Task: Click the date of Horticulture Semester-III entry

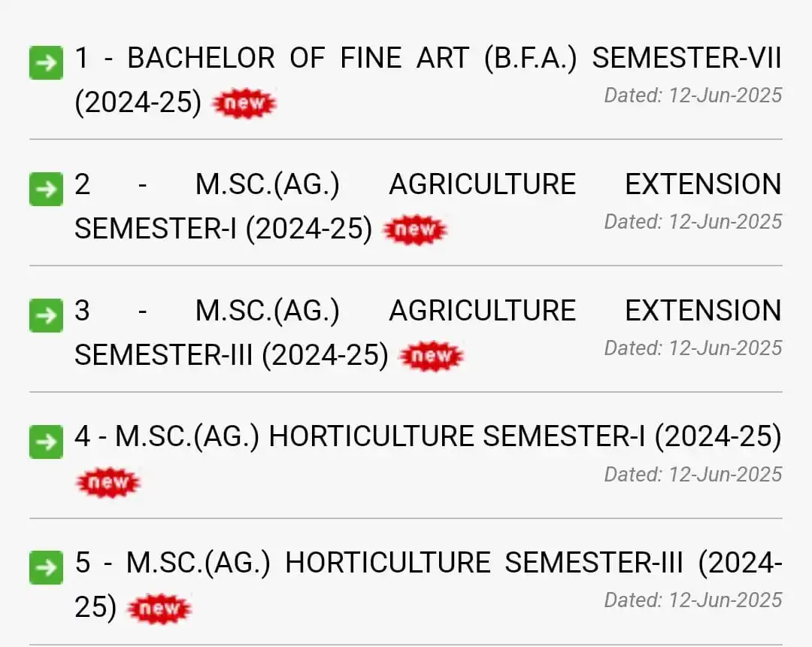Action: pos(693,600)
